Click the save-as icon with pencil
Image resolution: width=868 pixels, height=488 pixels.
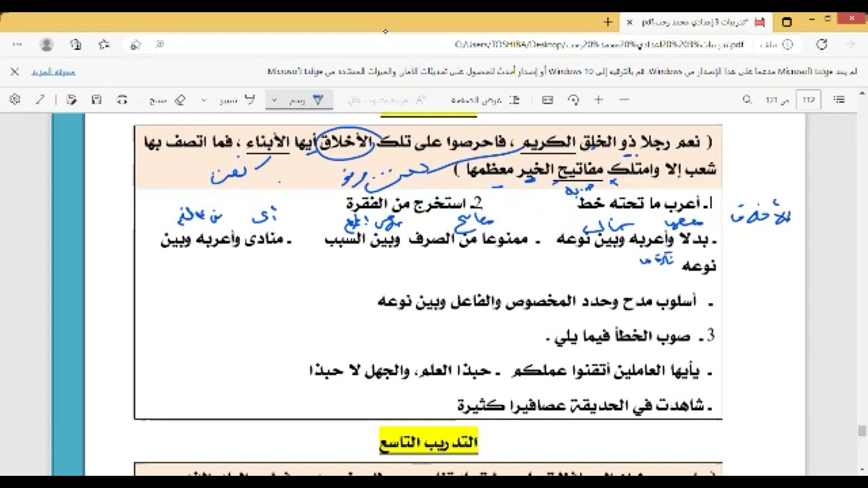[x=72, y=100]
